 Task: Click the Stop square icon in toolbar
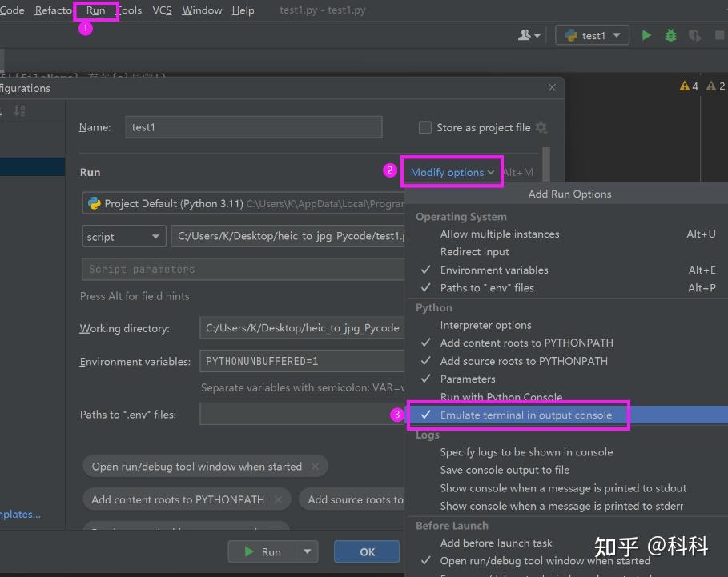[x=719, y=35]
